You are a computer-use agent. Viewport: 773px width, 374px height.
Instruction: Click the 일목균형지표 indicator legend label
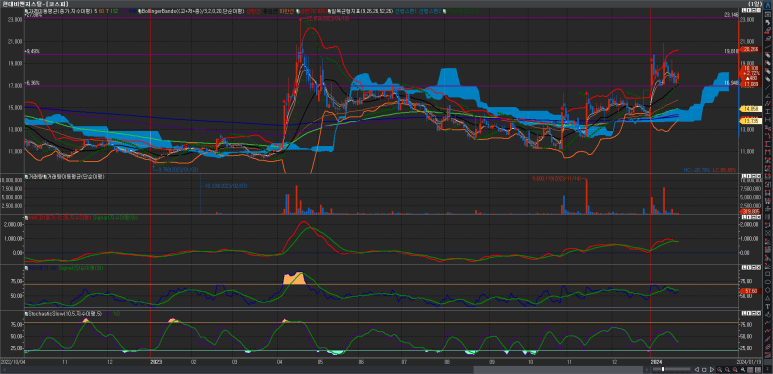point(362,11)
